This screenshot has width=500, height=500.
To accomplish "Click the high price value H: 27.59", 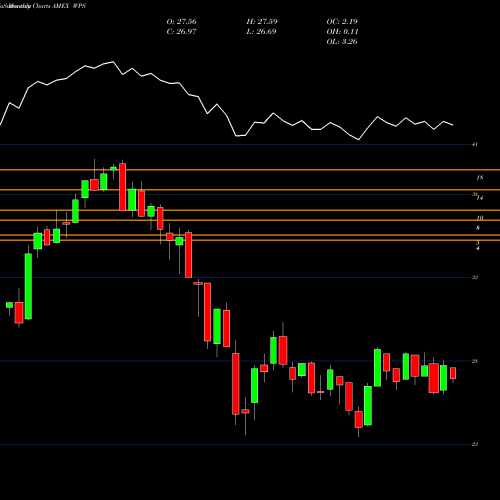I will (x=262, y=22).
